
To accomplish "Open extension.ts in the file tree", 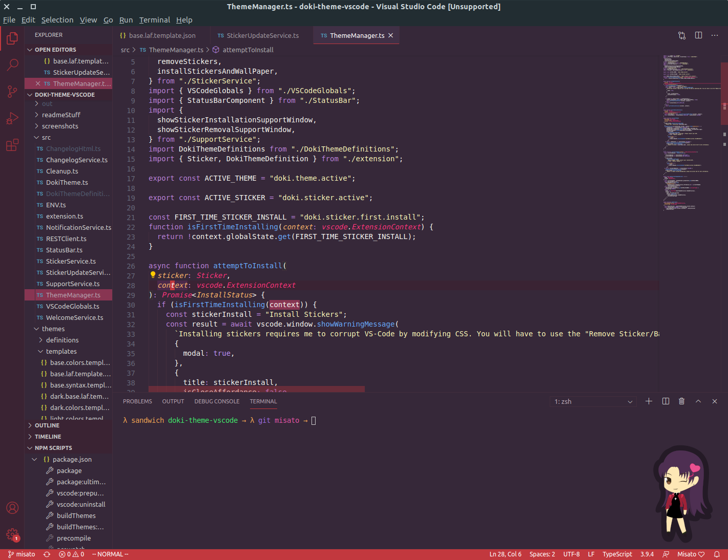I will click(65, 216).
